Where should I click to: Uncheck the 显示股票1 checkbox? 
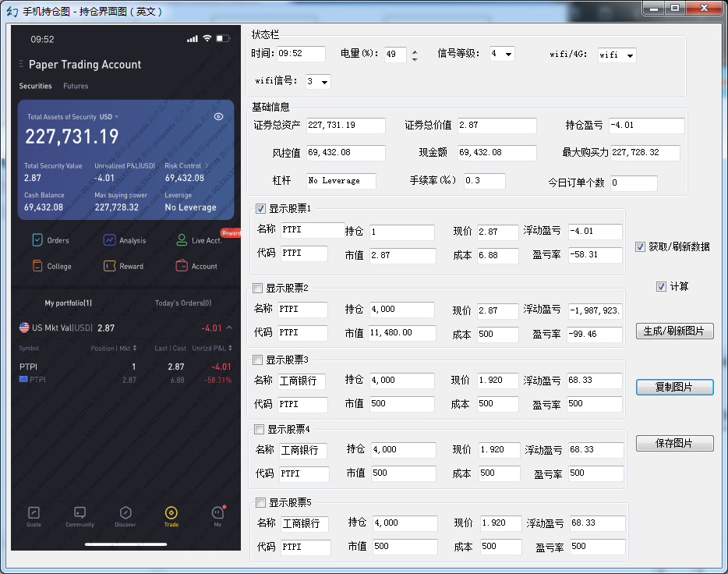[x=261, y=209]
